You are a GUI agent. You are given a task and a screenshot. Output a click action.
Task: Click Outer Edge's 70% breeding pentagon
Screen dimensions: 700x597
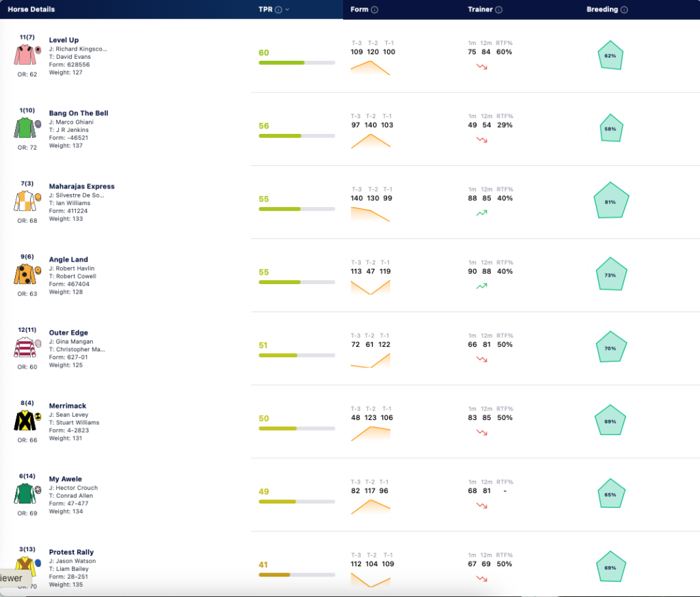click(611, 347)
